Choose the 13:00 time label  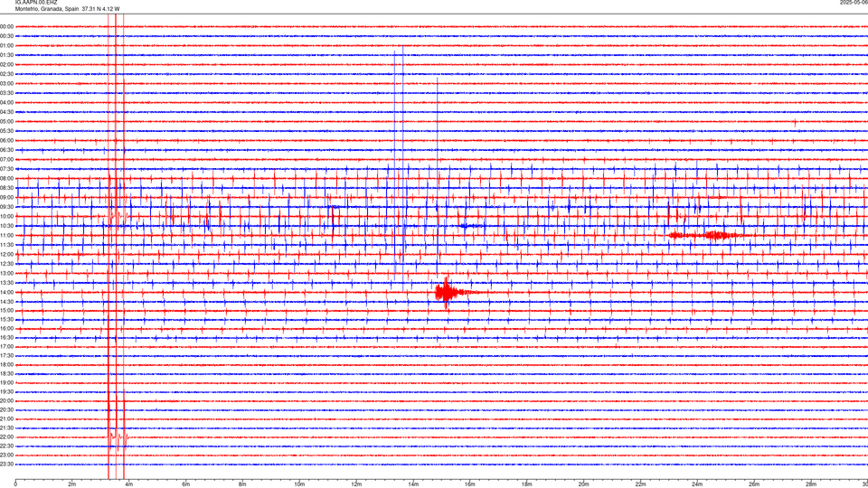tap(7, 273)
